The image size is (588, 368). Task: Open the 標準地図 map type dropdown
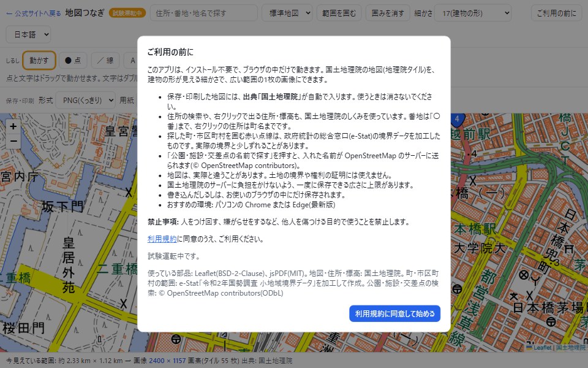(x=287, y=13)
